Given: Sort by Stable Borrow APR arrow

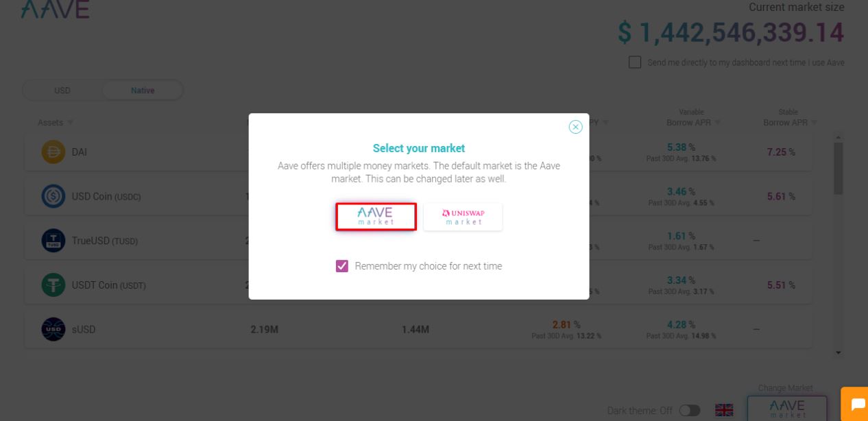Looking at the screenshot, I should (814, 123).
